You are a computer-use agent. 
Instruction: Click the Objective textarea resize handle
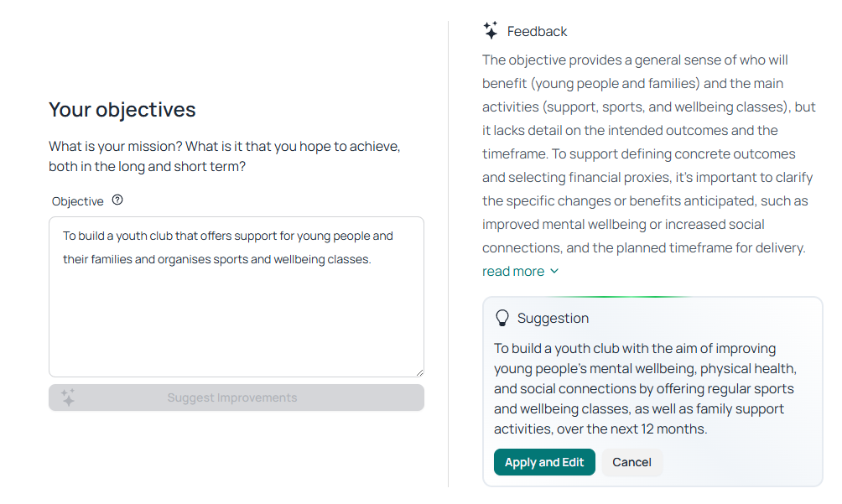pyautogui.click(x=419, y=372)
